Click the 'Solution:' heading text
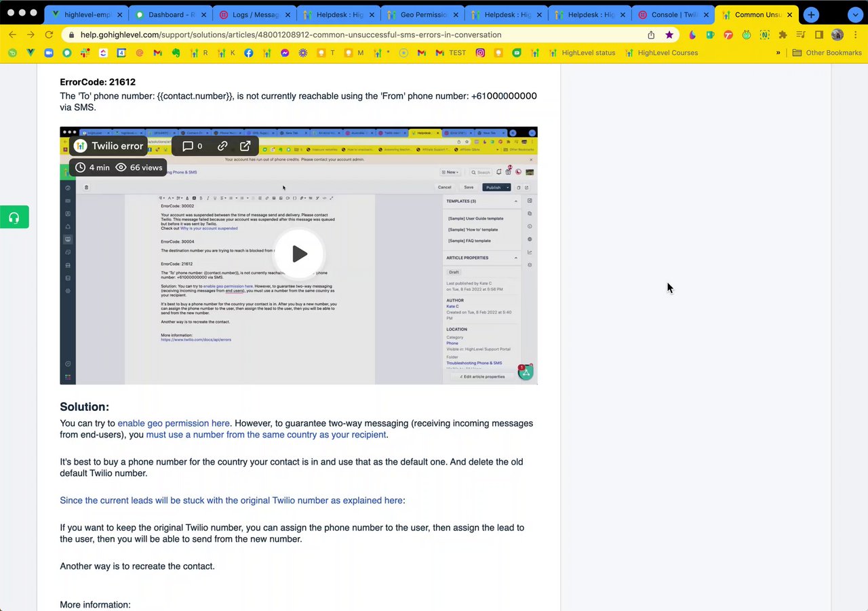Screen dimensions: 868x611 point(84,407)
